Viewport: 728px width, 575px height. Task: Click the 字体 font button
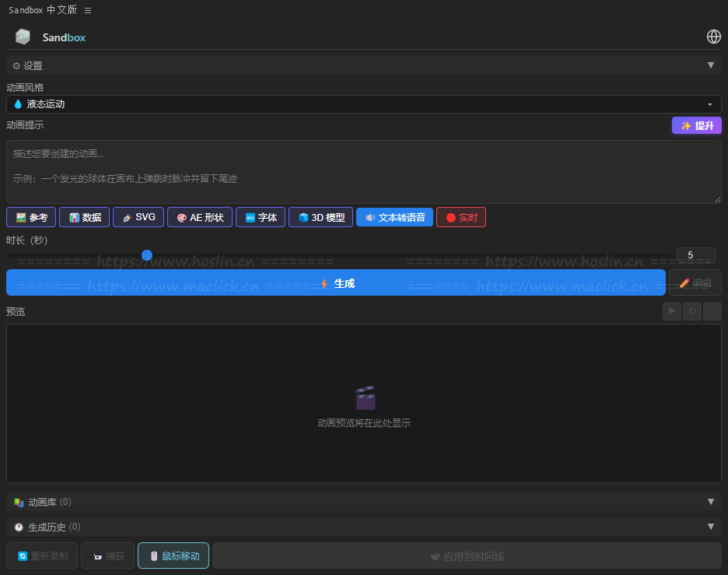pyautogui.click(x=261, y=217)
